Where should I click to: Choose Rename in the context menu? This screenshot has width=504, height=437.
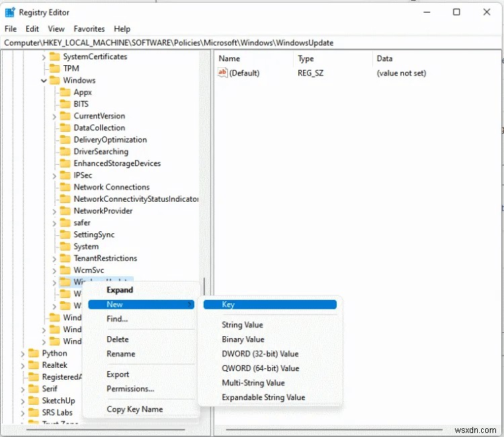(x=141, y=354)
